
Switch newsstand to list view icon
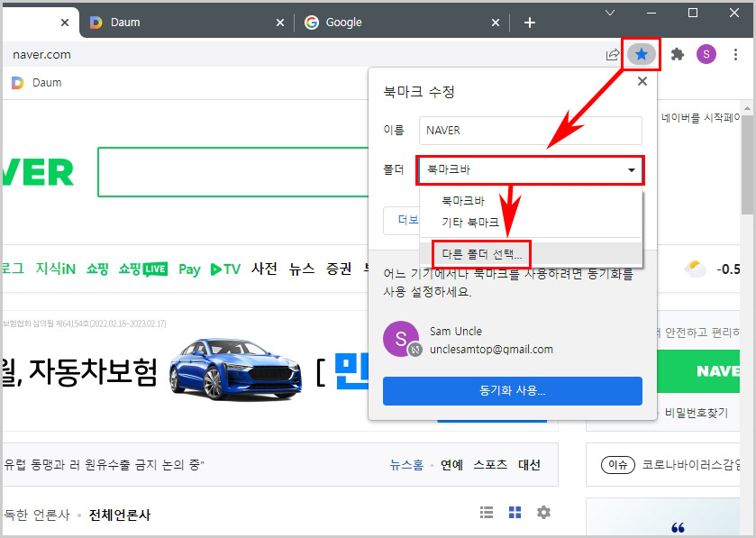pos(487,513)
